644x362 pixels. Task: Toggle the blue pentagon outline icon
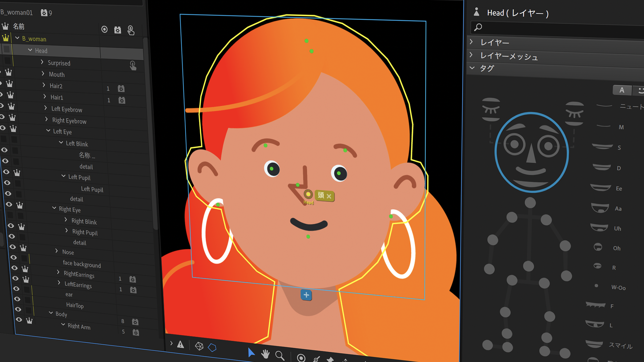[x=212, y=347]
